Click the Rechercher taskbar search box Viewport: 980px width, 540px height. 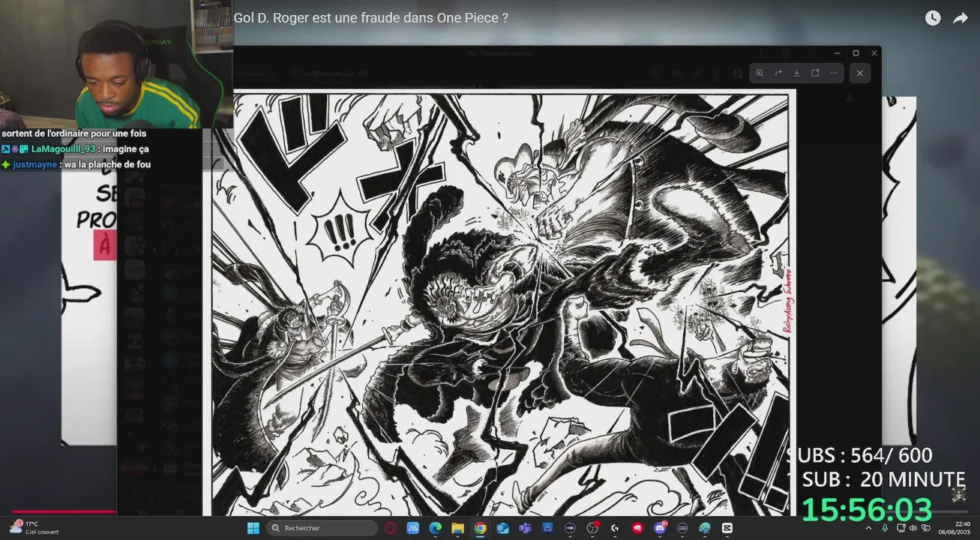click(x=322, y=528)
